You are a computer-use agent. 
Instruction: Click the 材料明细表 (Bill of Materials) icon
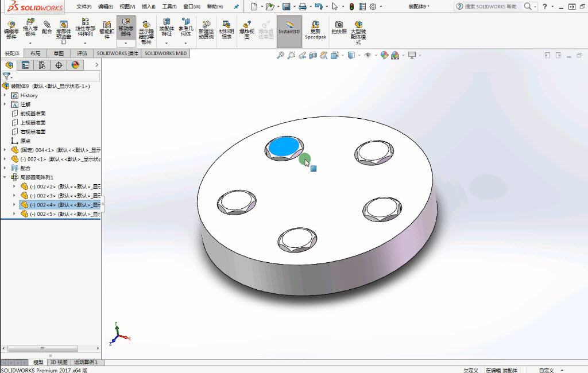point(226,30)
